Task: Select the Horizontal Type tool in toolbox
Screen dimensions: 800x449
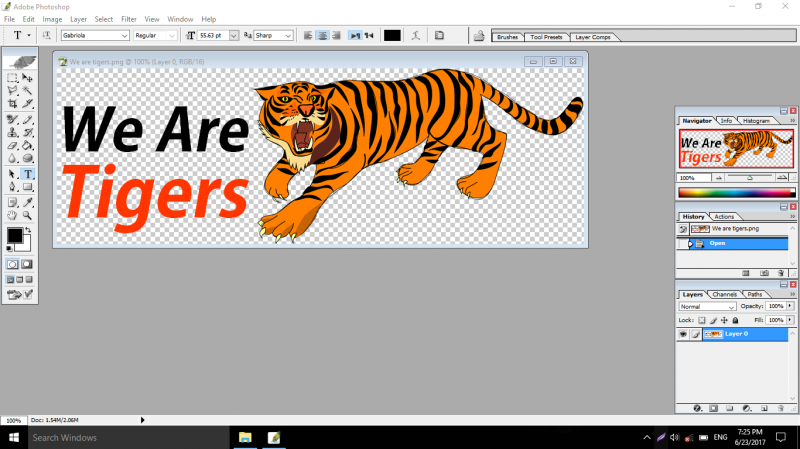Action: (28, 174)
